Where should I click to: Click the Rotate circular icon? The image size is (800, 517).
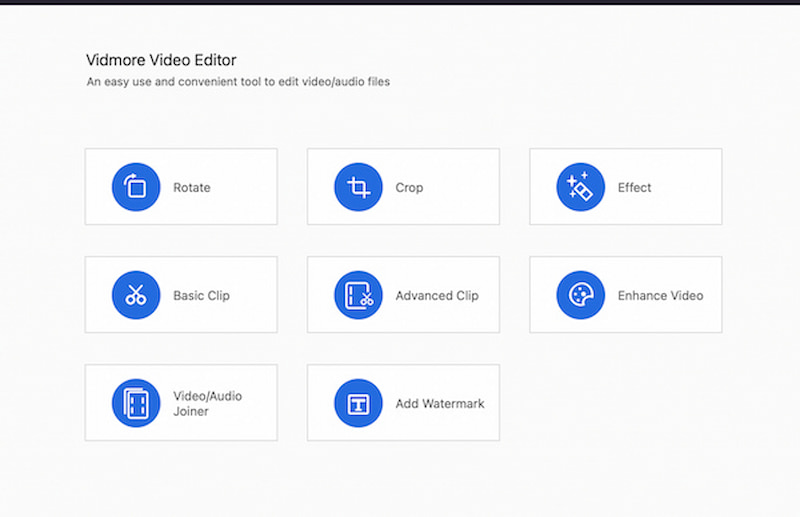coord(136,187)
